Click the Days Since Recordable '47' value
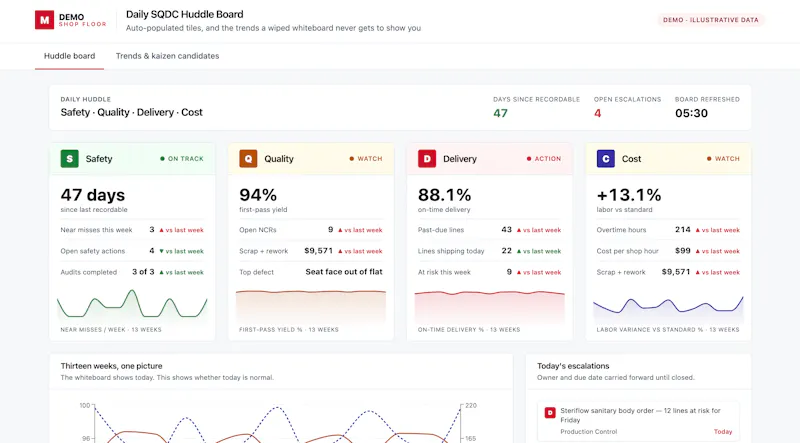This screenshot has height=443, width=800. tap(501, 113)
